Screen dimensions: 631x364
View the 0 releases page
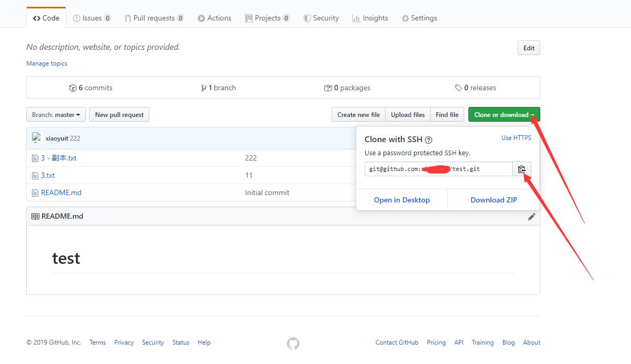476,88
